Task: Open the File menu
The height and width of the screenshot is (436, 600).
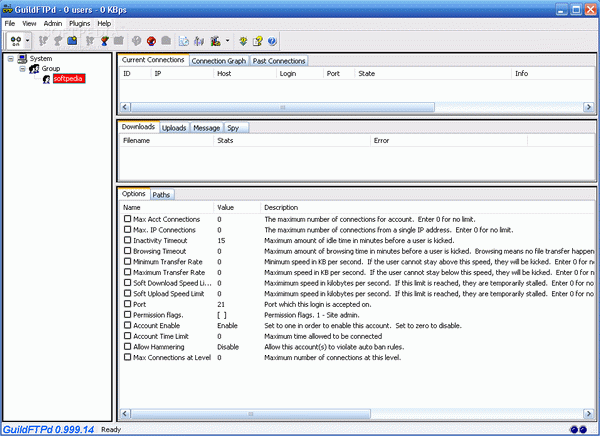Action: 10,23
